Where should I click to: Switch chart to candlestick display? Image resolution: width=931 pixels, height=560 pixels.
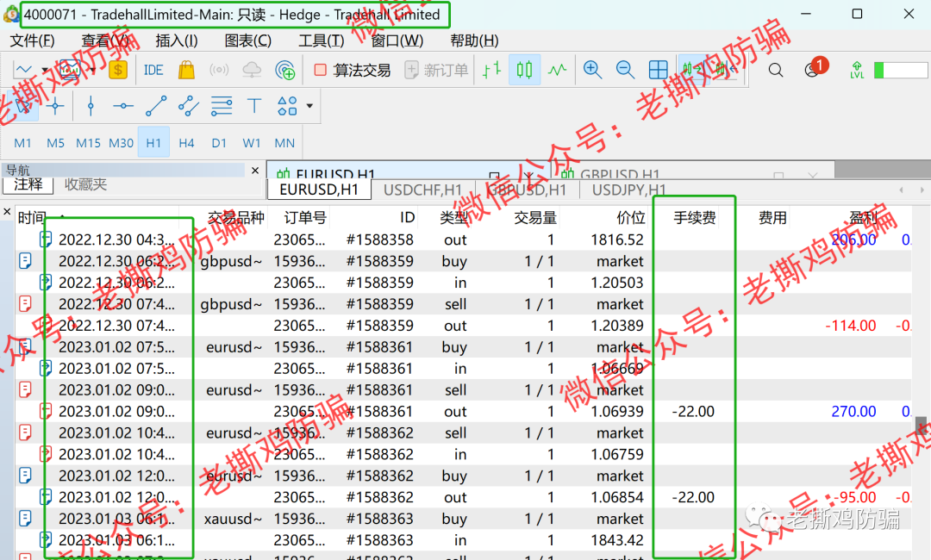pyautogui.click(x=524, y=70)
